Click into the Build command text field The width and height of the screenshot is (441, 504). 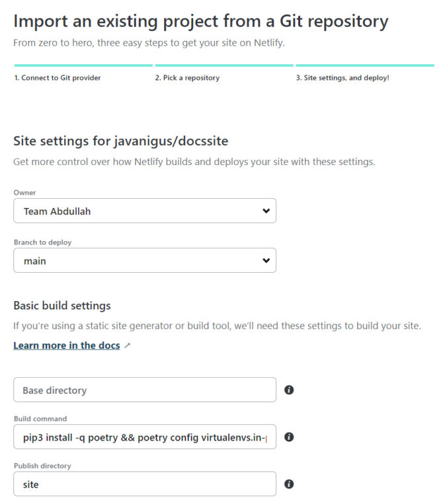(145, 437)
